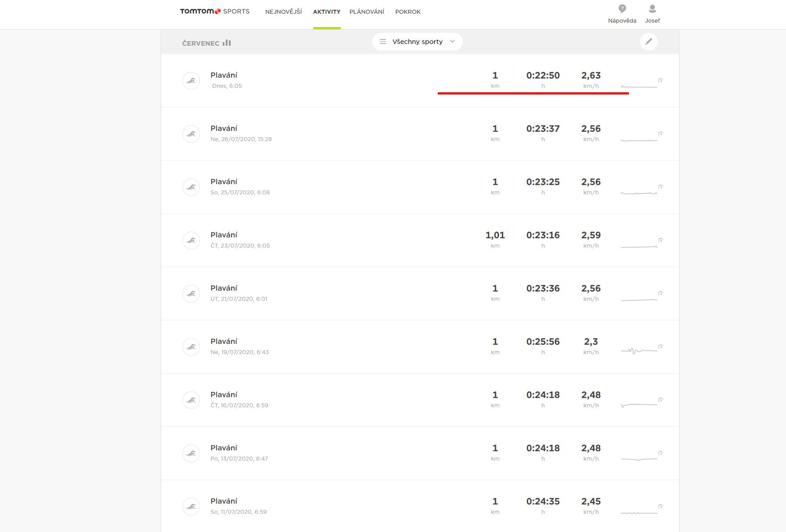Open Plavání activity from 13/07/2020

click(224, 448)
